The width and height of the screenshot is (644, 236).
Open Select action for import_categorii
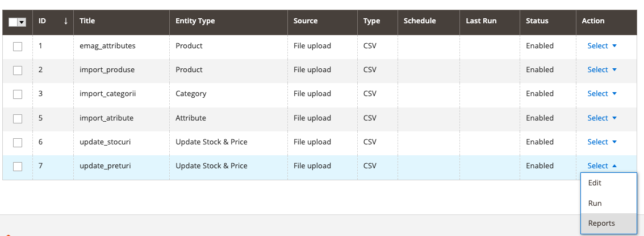(602, 93)
